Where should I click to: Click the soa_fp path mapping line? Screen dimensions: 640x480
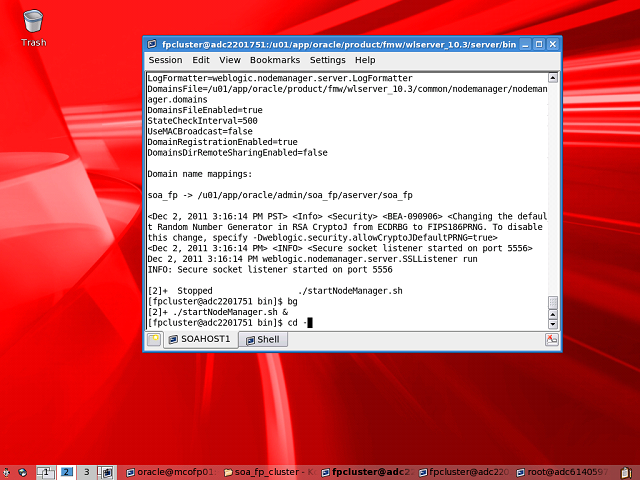(280, 195)
